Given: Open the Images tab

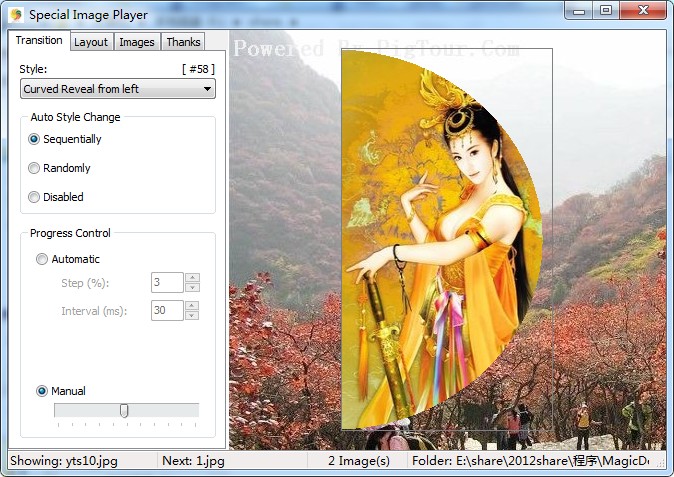Looking at the screenshot, I should tap(137, 42).
